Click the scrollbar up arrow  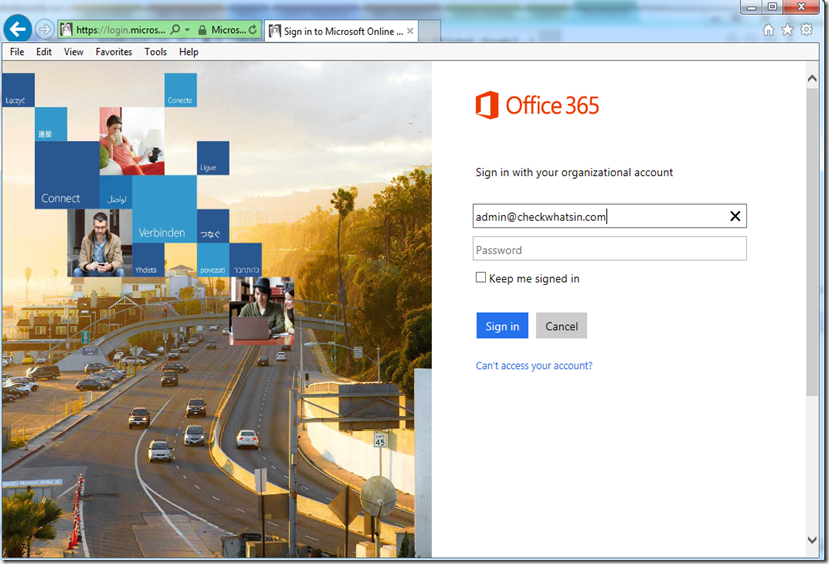(x=812, y=78)
